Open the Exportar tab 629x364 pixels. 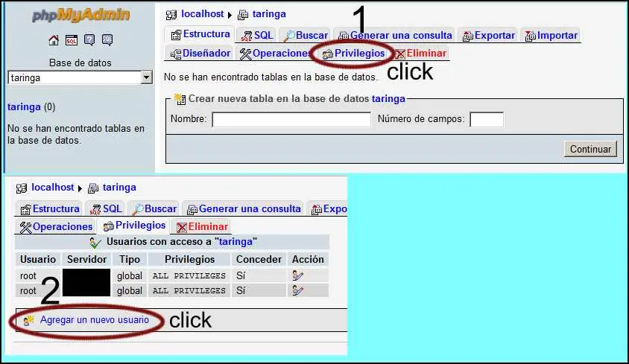pos(489,35)
